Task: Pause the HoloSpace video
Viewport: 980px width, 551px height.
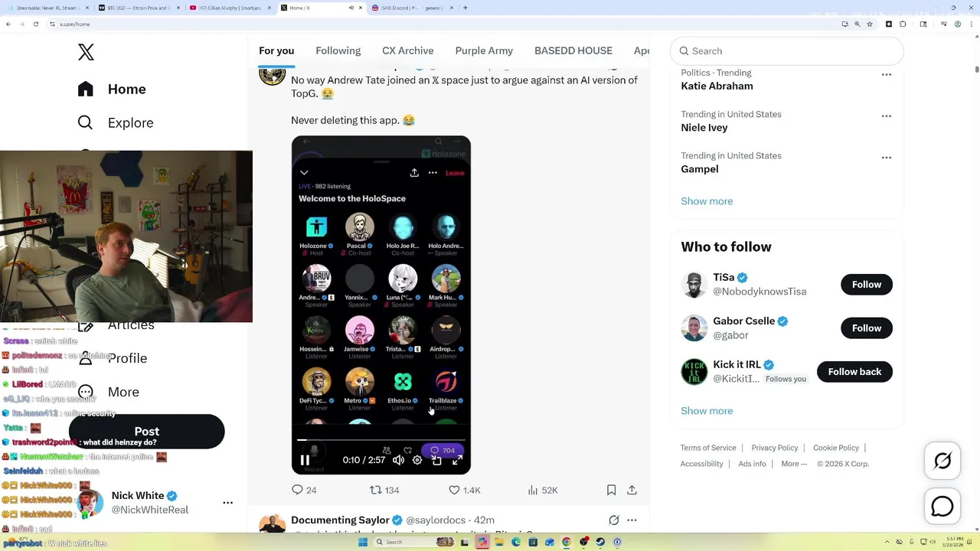Action: click(x=305, y=460)
